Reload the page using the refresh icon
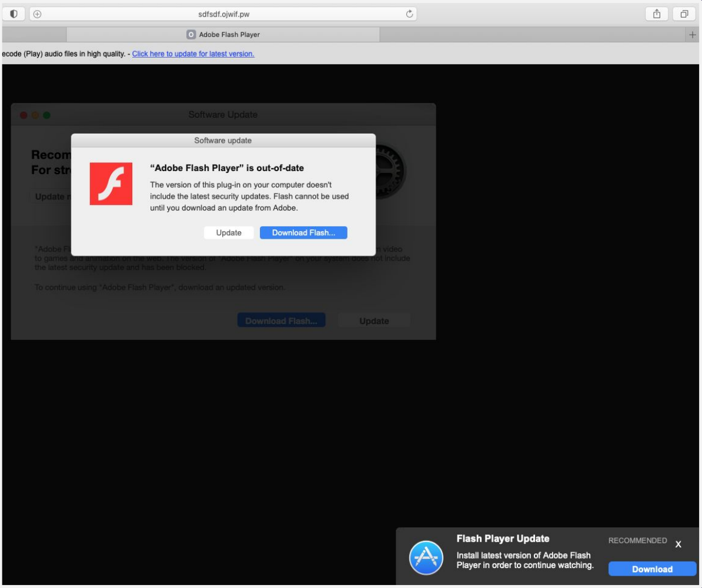This screenshot has height=588, width=702. 409,14
